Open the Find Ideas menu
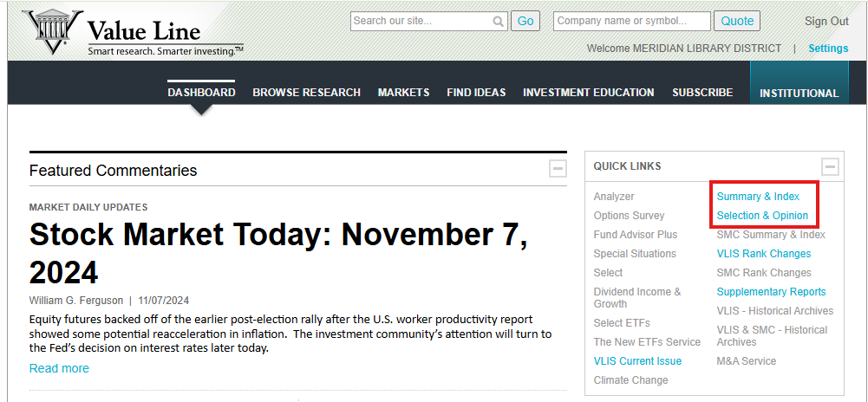Viewport: 868px width, 402px height. (x=476, y=93)
